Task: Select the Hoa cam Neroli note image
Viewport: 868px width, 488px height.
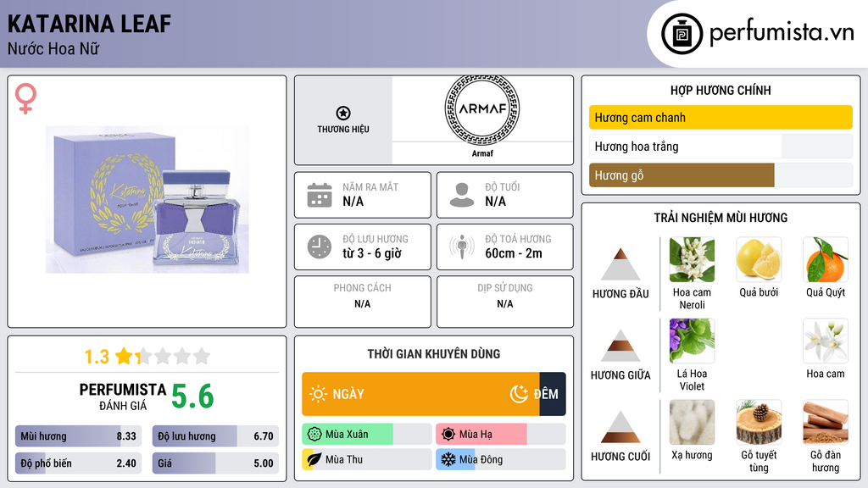Action: [x=692, y=260]
